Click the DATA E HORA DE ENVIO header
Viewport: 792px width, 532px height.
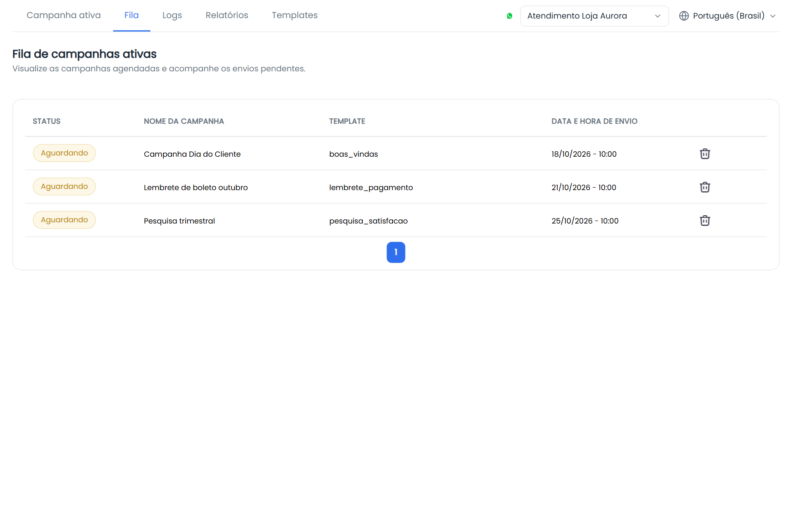594,121
